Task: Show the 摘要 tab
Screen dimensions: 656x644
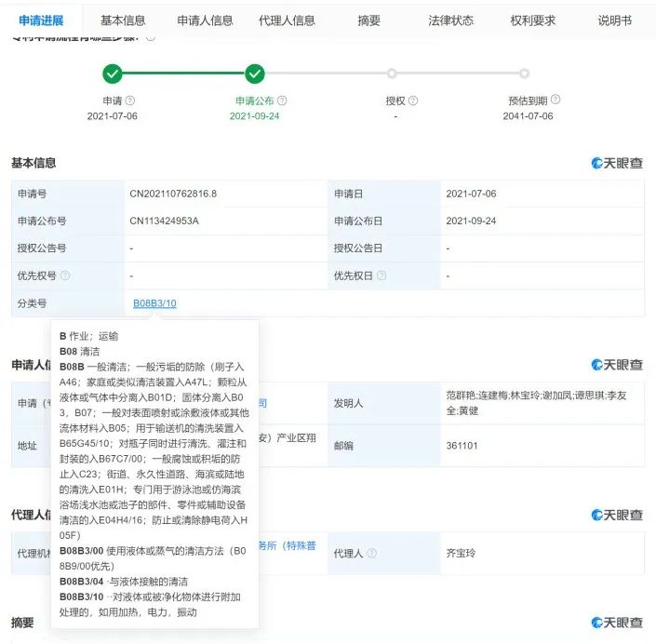Action: [368, 20]
